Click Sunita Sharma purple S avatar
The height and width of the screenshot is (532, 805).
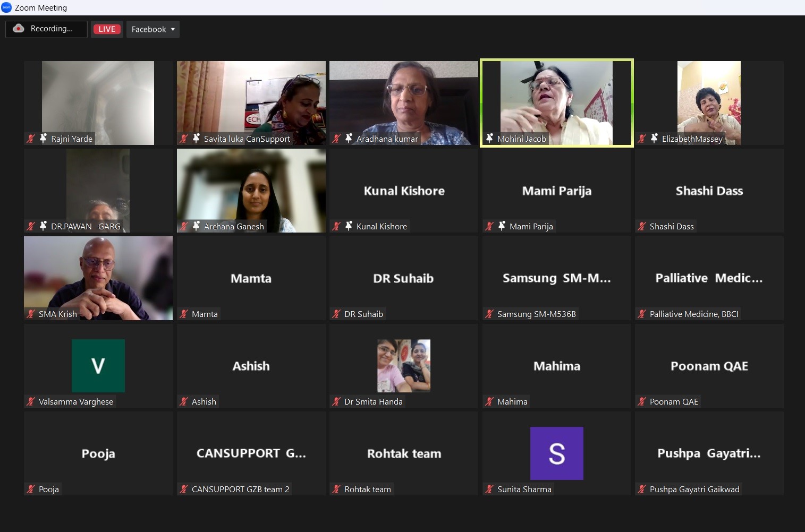556,453
